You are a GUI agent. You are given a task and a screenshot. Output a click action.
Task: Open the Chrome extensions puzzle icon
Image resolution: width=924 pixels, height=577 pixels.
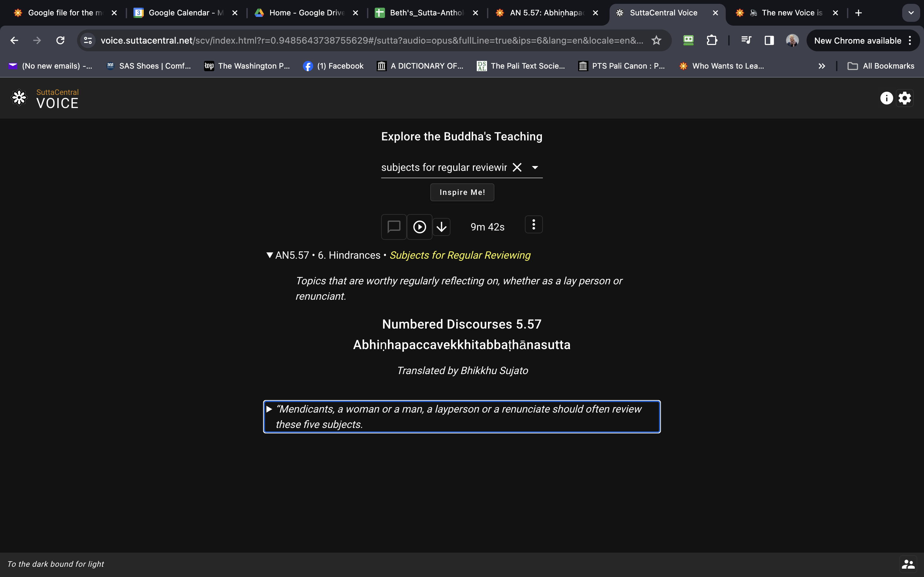click(712, 40)
